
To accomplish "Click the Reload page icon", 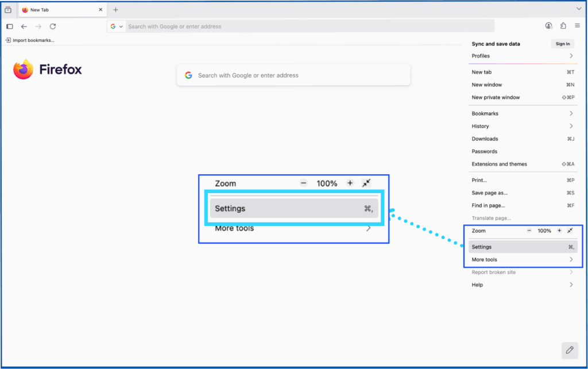I will [x=53, y=26].
